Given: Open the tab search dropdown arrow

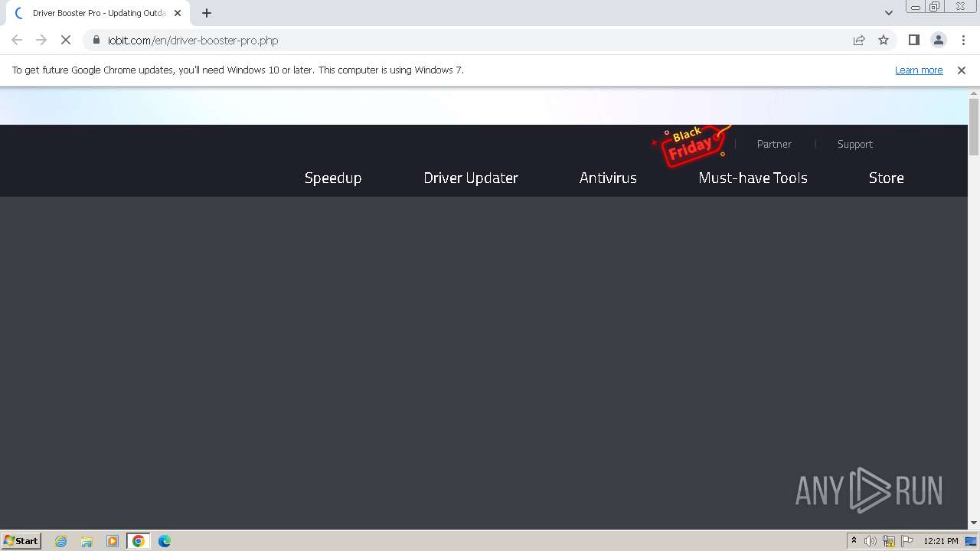Looking at the screenshot, I should tap(889, 13).
